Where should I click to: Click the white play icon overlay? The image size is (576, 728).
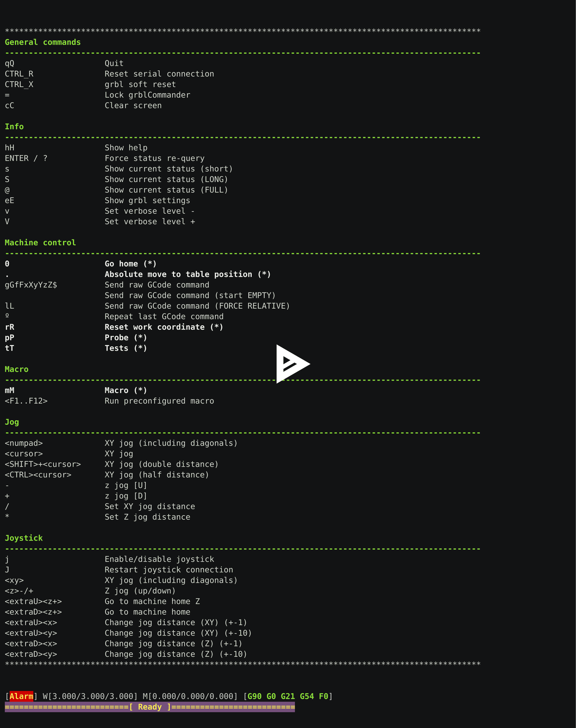293,364
